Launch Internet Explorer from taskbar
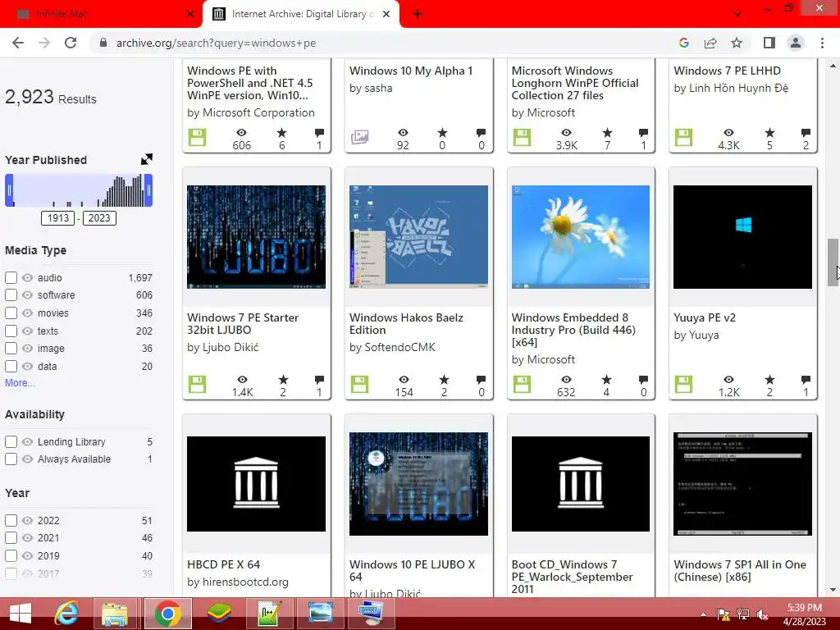The width and height of the screenshot is (840, 630). 67,614
